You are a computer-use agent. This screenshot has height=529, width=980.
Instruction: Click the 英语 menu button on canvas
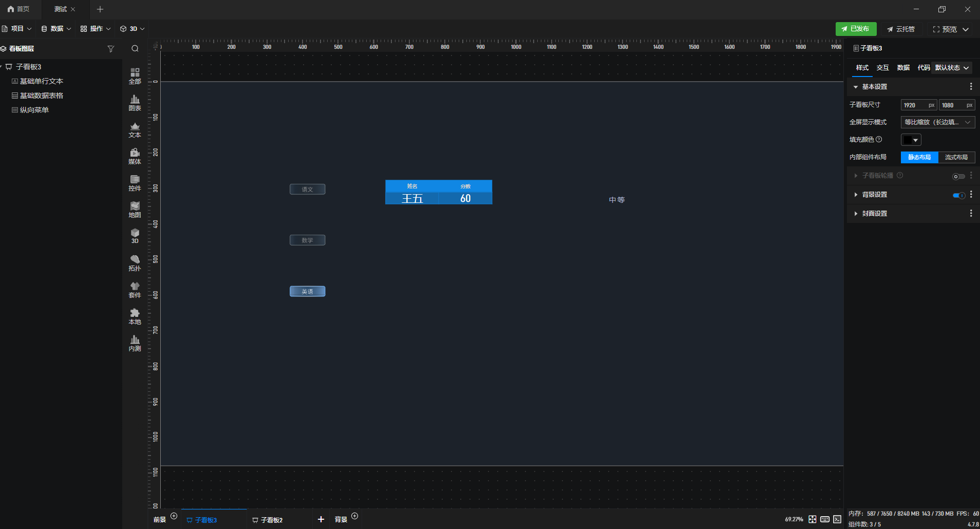[307, 292]
